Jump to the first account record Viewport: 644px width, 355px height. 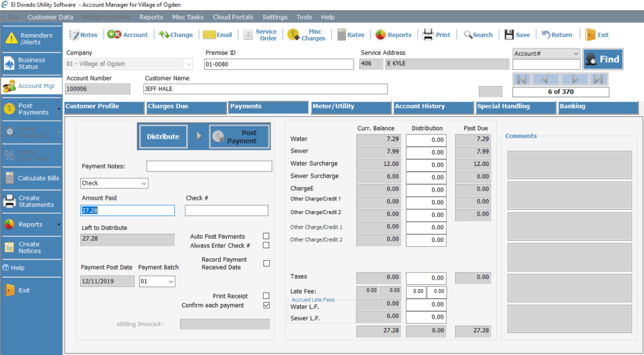[x=521, y=79]
